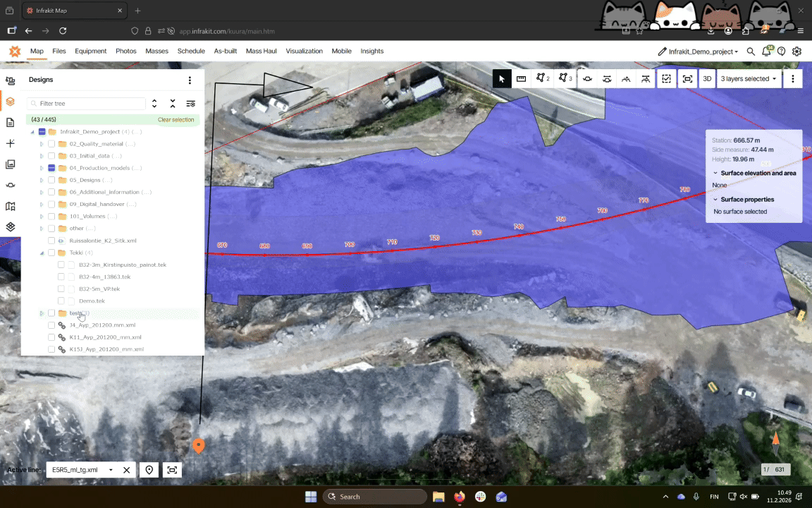
Task: Select the ruler measure tool
Action: tap(521, 79)
